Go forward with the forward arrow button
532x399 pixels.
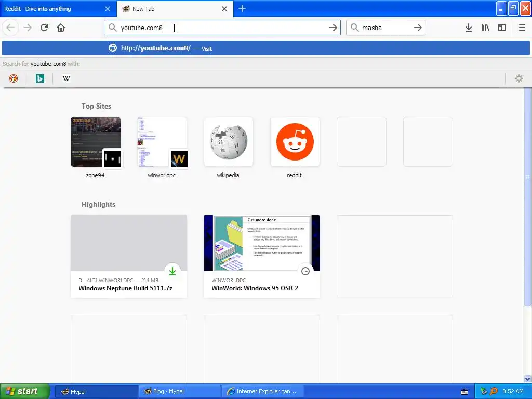28,28
